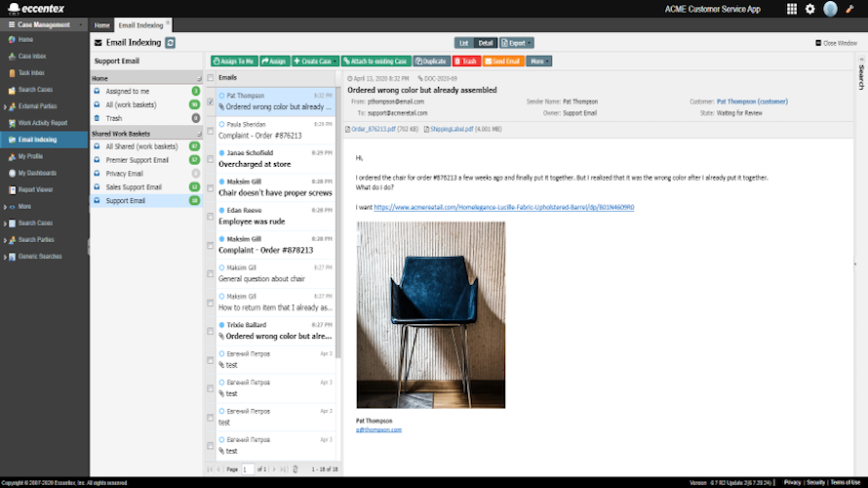Screen dimensions: 868x488
Task: Click the email list vertical scrollbar
Action: [x=338, y=215]
